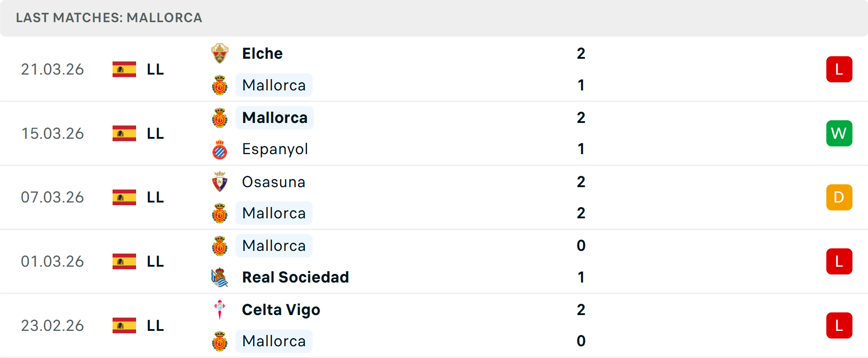This screenshot has width=868, height=358.
Task: Open the Espanyol team link
Action: pyautogui.click(x=275, y=149)
